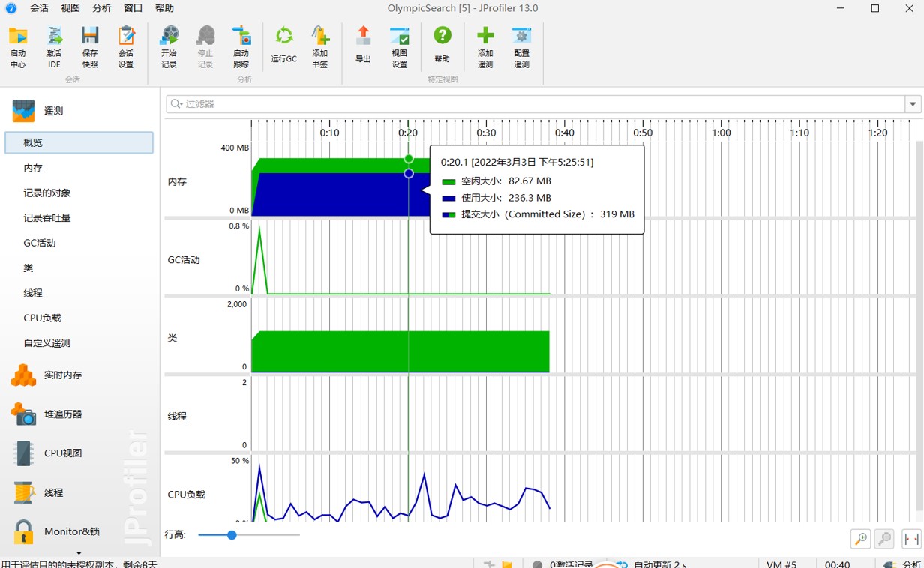This screenshot has height=568, width=924.
Task: Click the 类 chart row label
Action: pos(172,338)
